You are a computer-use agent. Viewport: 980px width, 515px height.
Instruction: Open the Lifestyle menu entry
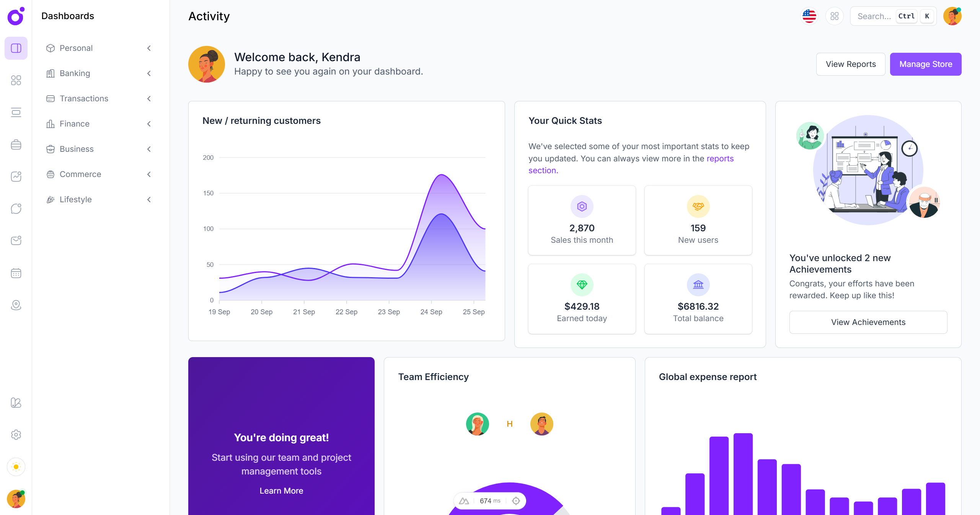pyautogui.click(x=75, y=199)
